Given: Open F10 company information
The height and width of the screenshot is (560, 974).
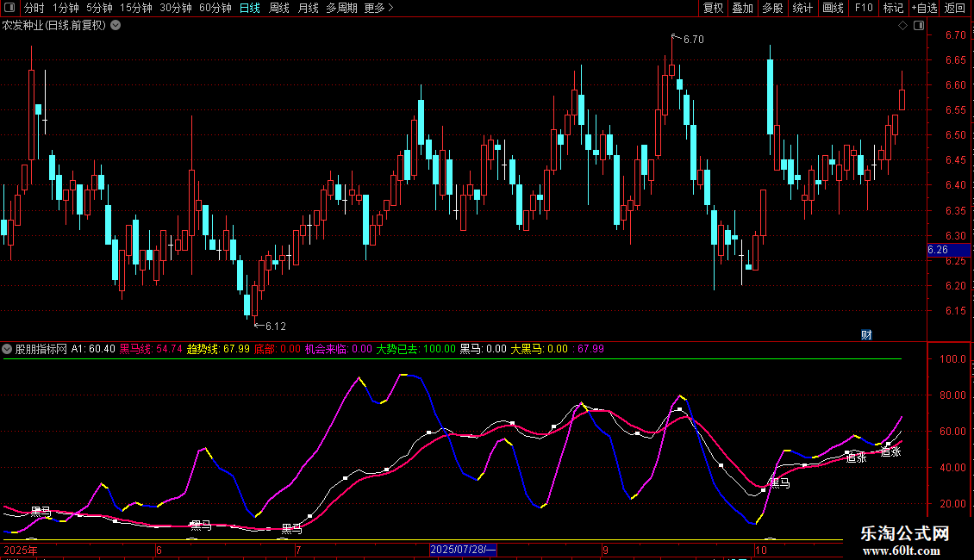Looking at the screenshot, I should [x=863, y=9].
